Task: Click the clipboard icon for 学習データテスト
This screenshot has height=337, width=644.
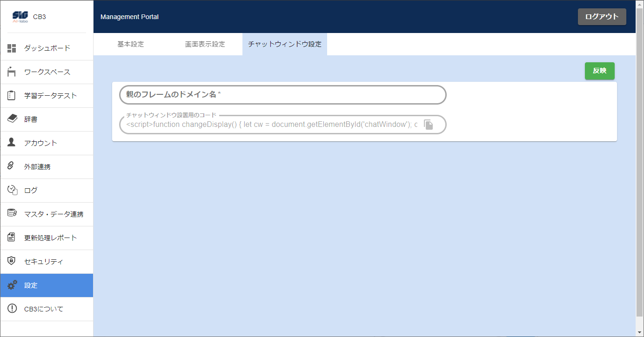Action: [12, 95]
